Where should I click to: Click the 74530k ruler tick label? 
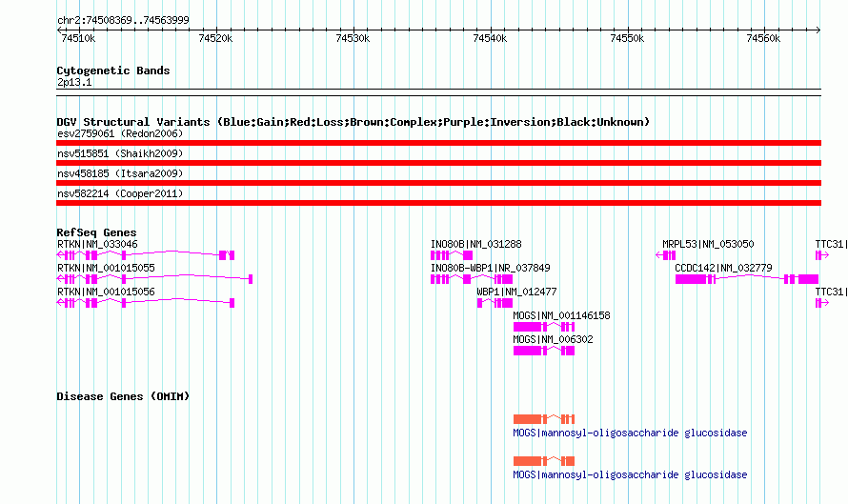pos(353,38)
